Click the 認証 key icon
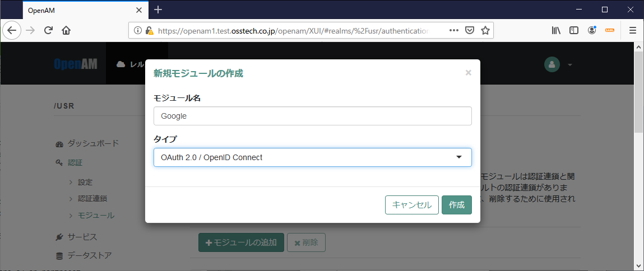 pos(59,163)
